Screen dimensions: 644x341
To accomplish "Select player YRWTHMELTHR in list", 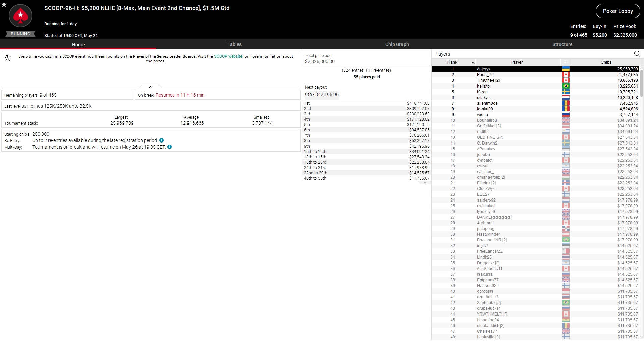I will coord(535,314).
